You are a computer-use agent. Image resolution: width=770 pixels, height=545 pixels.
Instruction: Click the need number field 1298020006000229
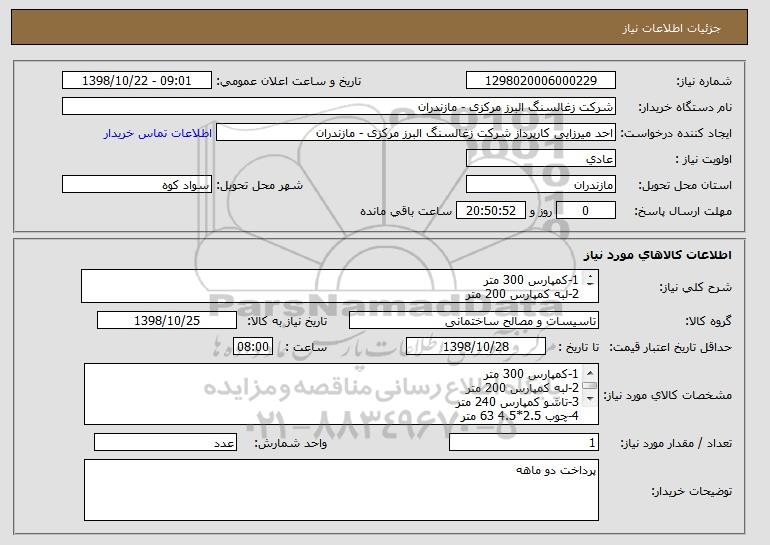(x=541, y=81)
